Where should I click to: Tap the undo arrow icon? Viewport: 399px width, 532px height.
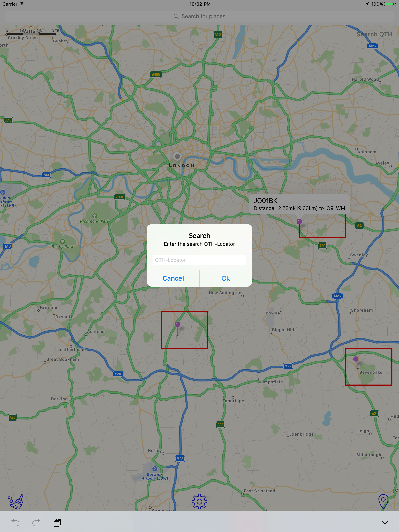point(15,522)
